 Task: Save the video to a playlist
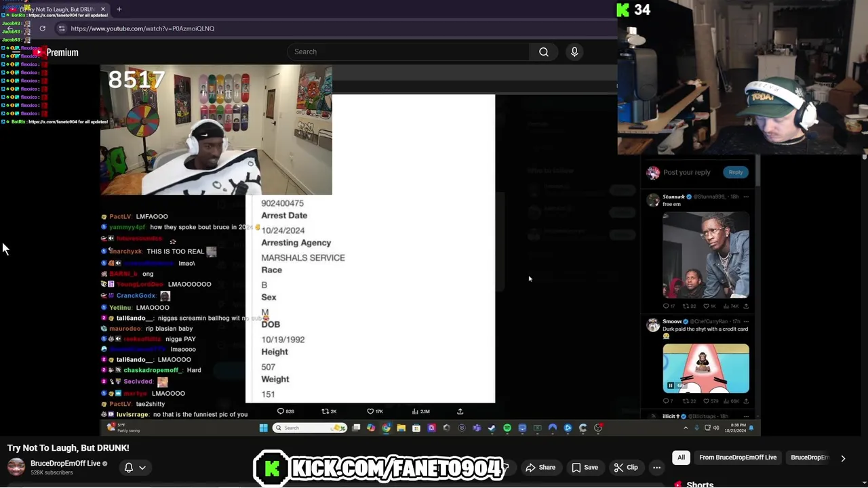pos(585,468)
